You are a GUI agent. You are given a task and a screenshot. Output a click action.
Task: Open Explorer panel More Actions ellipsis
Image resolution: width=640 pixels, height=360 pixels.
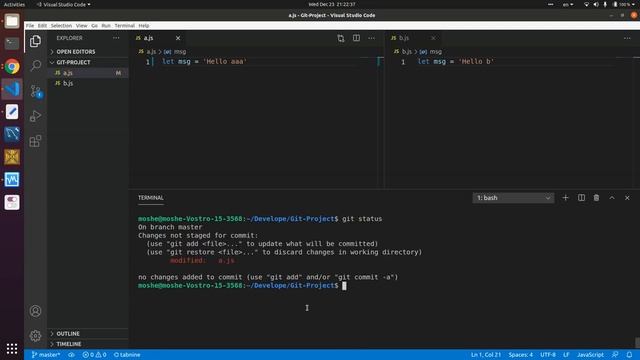[x=116, y=38]
